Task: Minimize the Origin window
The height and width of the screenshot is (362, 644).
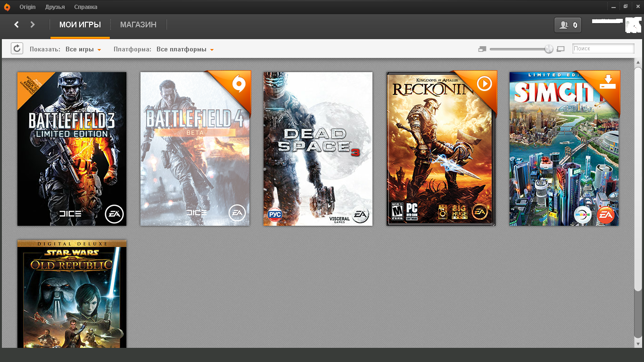Action: click(613, 7)
